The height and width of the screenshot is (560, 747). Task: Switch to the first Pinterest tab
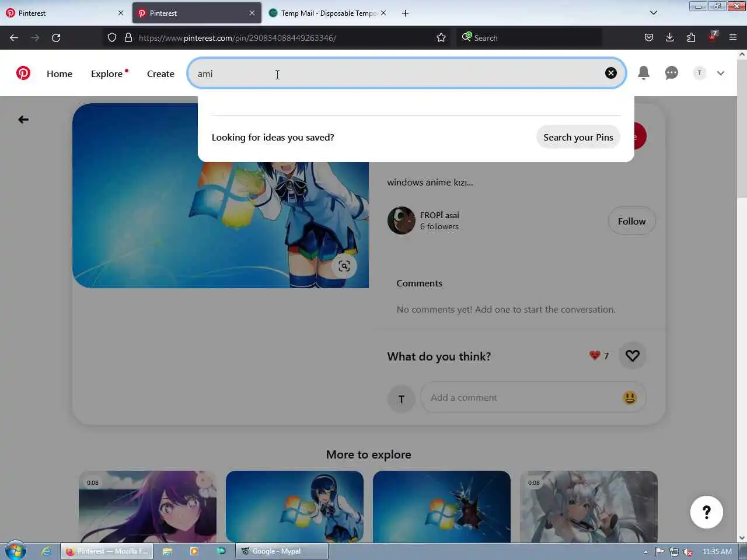pos(64,13)
